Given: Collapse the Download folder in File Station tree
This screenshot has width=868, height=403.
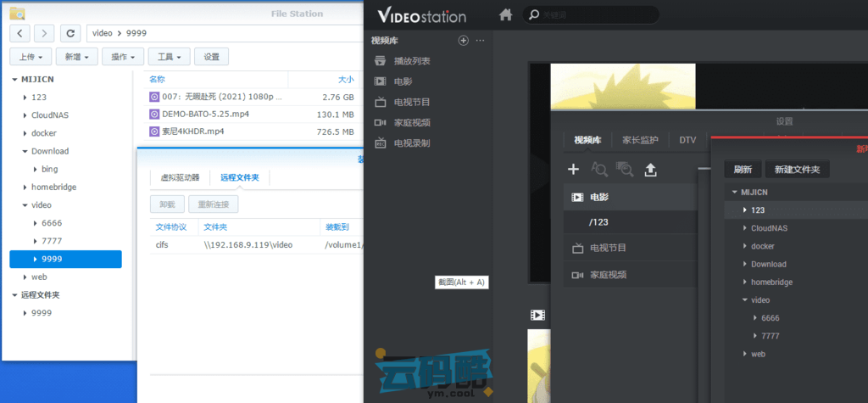Looking at the screenshot, I should (x=25, y=151).
